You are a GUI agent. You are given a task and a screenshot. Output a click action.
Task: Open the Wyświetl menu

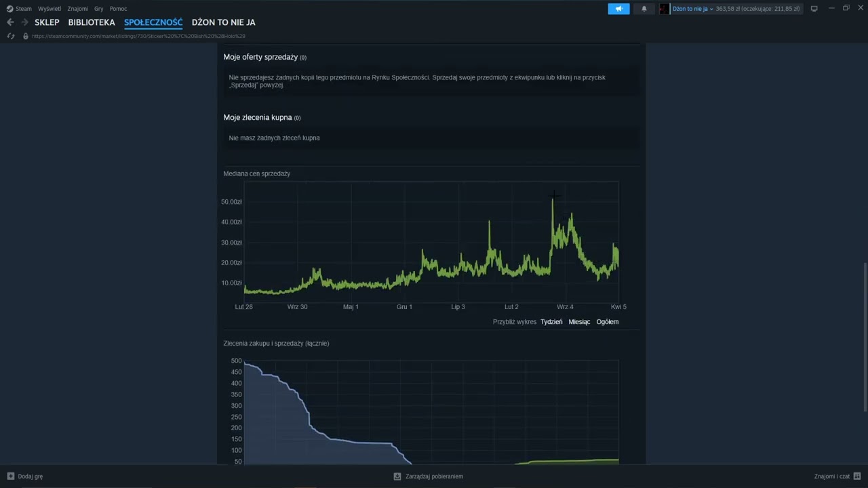(x=50, y=9)
